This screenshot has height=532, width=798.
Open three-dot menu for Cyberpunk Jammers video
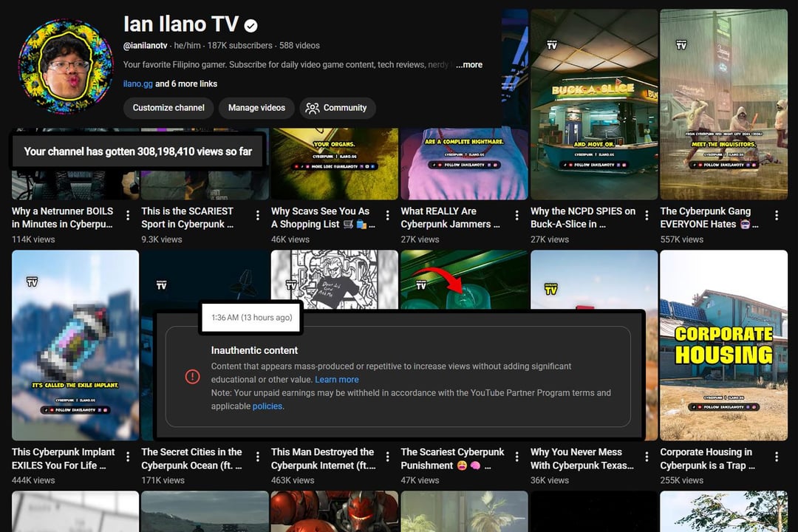[x=517, y=215]
